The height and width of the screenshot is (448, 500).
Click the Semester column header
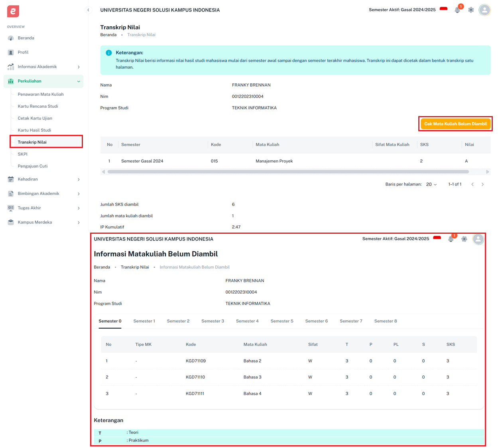point(131,145)
